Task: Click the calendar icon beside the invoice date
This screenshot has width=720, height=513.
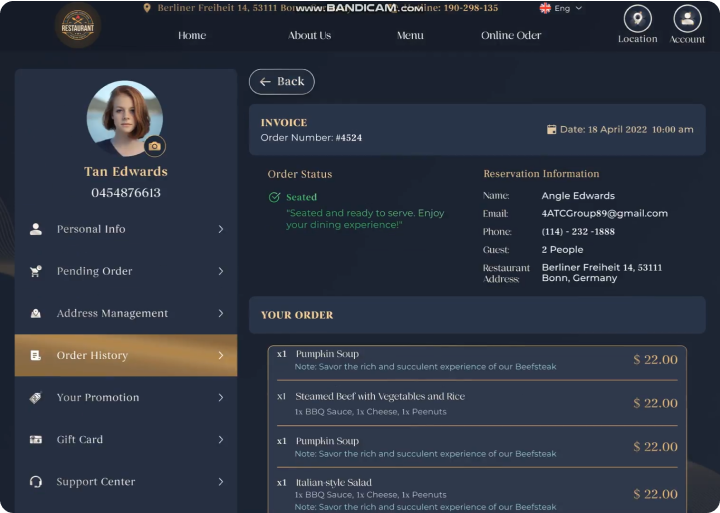Action: click(551, 130)
